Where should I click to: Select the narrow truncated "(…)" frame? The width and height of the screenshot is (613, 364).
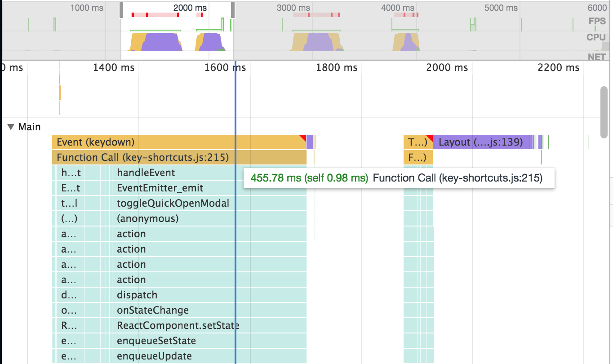(71, 218)
